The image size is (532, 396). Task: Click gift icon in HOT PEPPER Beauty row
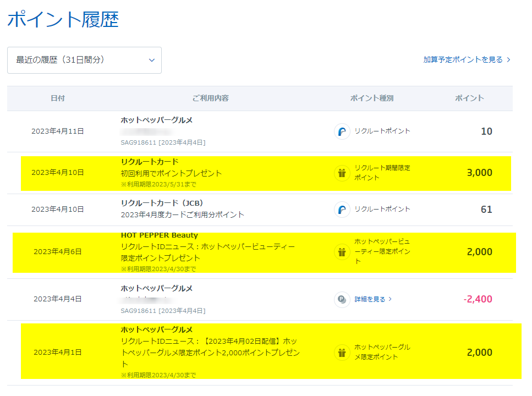click(x=342, y=252)
